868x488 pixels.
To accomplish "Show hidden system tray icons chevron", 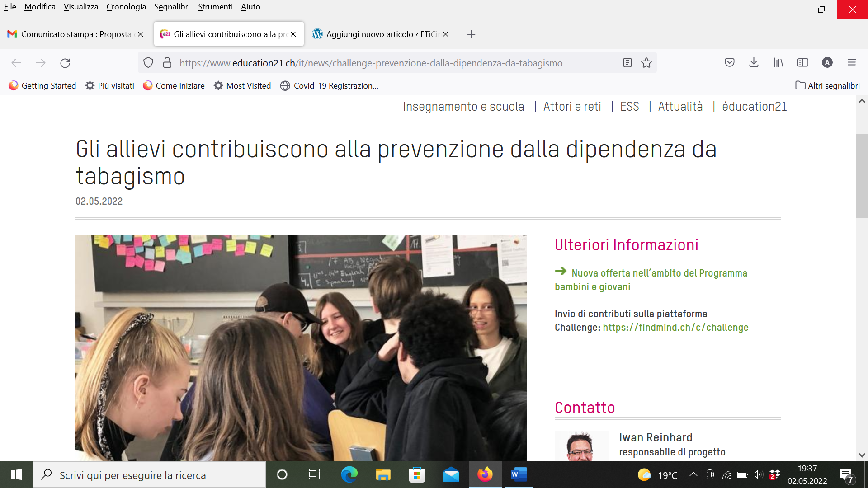I will pos(693,474).
